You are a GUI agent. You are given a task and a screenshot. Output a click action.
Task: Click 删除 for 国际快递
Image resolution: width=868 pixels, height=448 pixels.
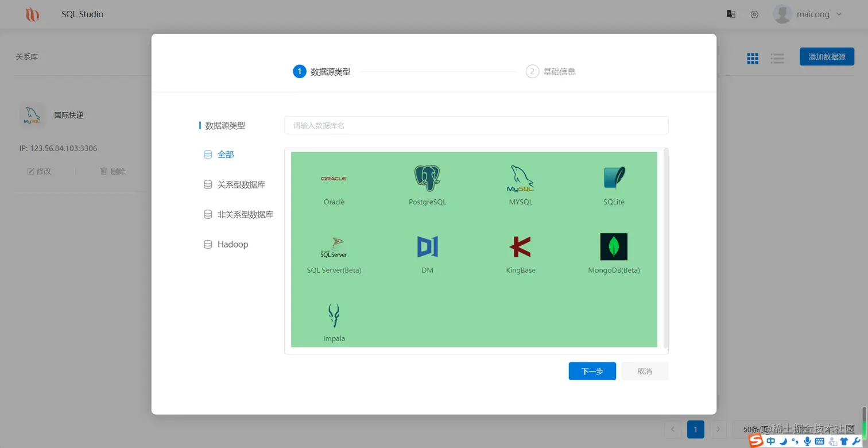(113, 171)
